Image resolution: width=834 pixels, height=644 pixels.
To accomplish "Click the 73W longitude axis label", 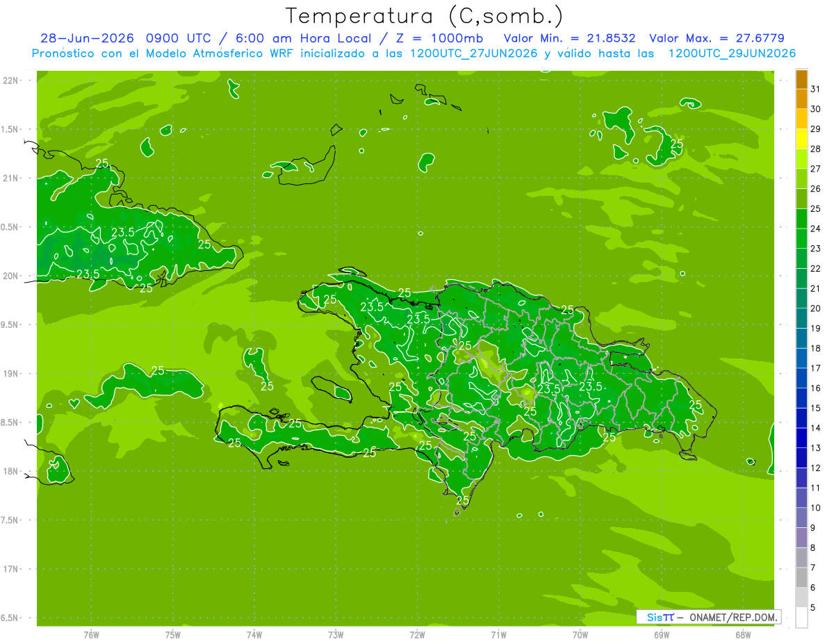I will pos(336,634).
